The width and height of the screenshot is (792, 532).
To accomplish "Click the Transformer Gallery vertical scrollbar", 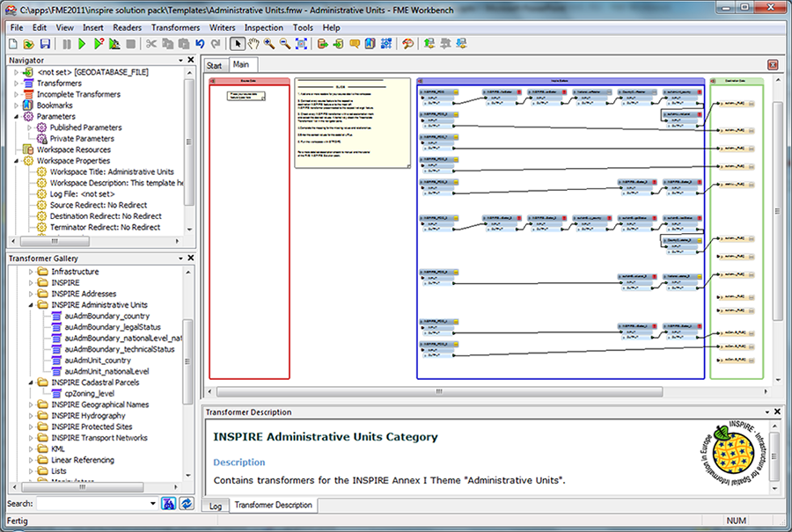I will click(x=188, y=361).
